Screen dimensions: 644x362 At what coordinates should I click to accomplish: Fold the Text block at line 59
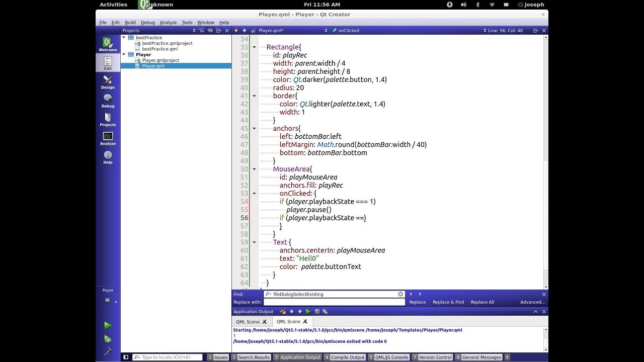tap(254, 242)
